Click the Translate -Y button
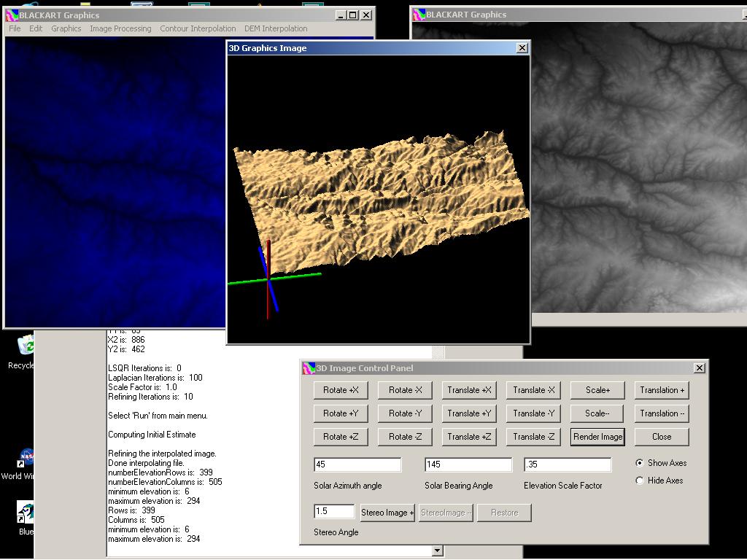 pyautogui.click(x=533, y=413)
